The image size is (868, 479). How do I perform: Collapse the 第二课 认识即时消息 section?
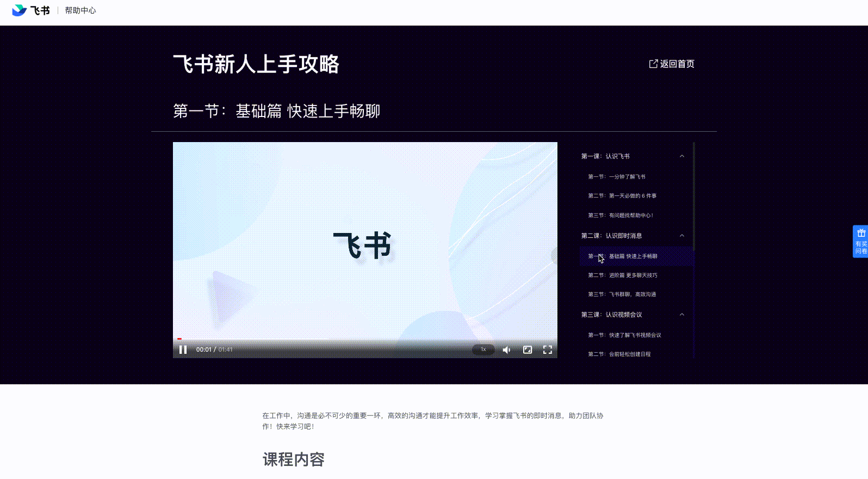click(681, 236)
